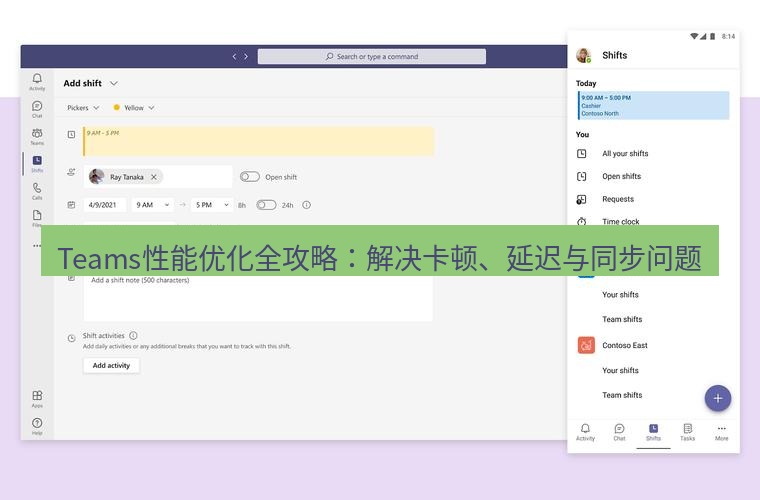Click the info icon beside Shift activities
The image size is (760, 500).
tap(133, 335)
